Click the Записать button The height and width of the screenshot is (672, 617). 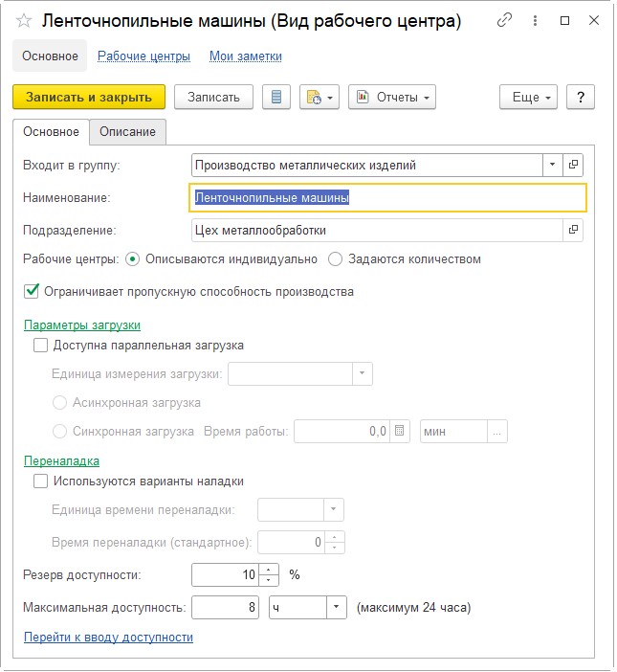tap(213, 97)
